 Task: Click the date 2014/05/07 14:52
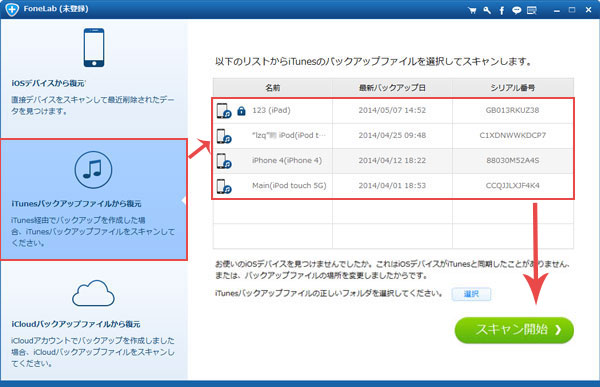coord(392,110)
